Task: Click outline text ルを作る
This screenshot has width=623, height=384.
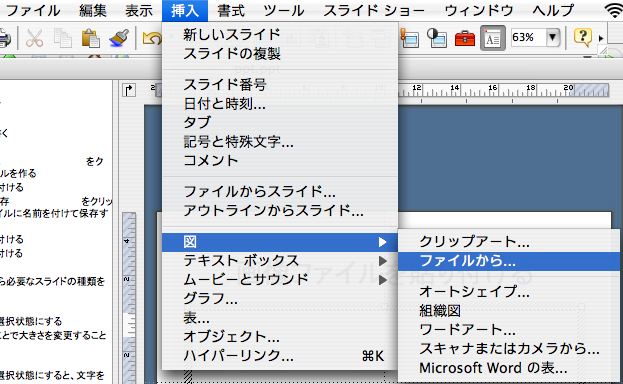Action: click(x=18, y=174)
